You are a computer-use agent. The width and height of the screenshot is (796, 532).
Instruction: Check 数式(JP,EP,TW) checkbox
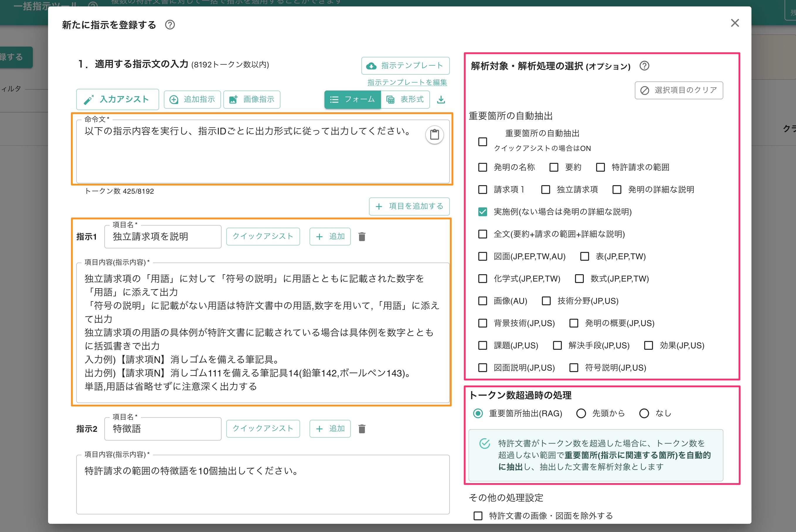click(579, 279)
